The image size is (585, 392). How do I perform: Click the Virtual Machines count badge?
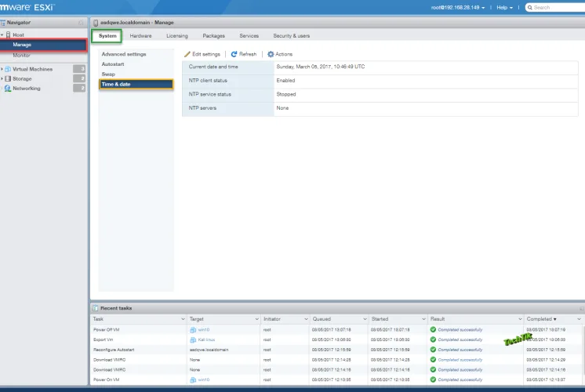coord(79,69)
